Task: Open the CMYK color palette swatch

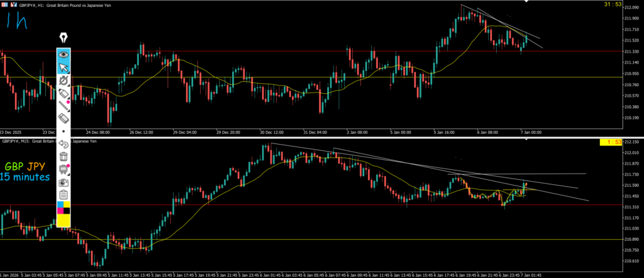Action: click(64, 208)
